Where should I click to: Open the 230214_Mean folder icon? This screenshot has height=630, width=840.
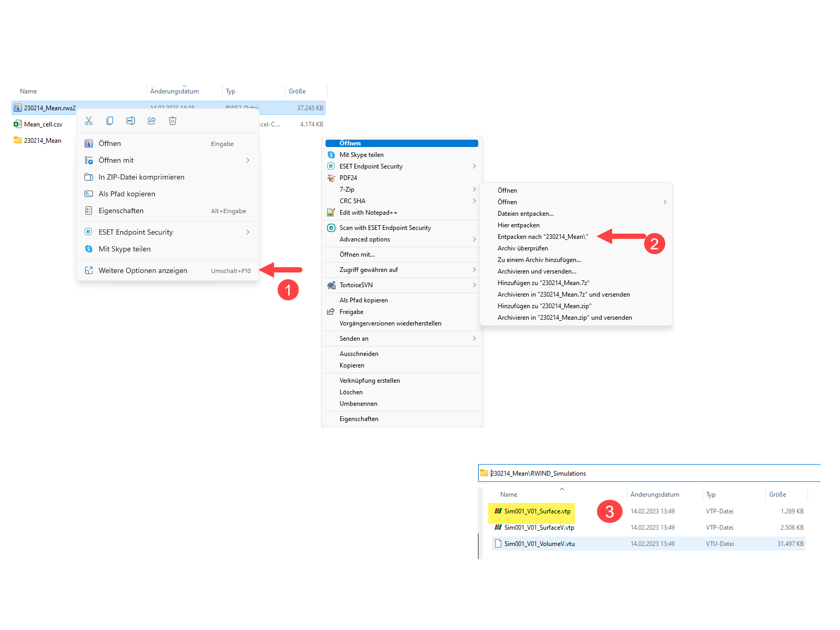click(17, 140)
